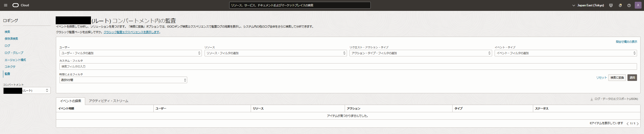Image resolution: width=644 pixels, height=134 pixels.
Task: Go to the previous page arrow
Action: [627, 124]
